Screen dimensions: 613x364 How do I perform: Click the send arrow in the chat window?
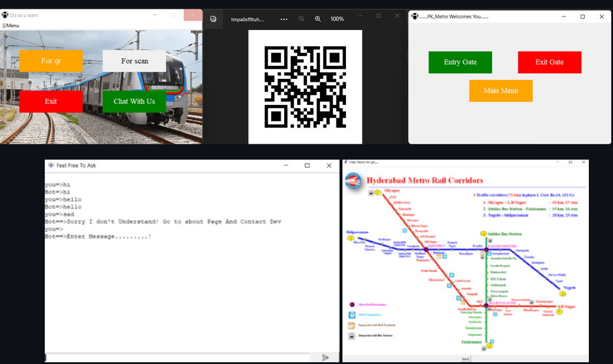pos(325,356)
